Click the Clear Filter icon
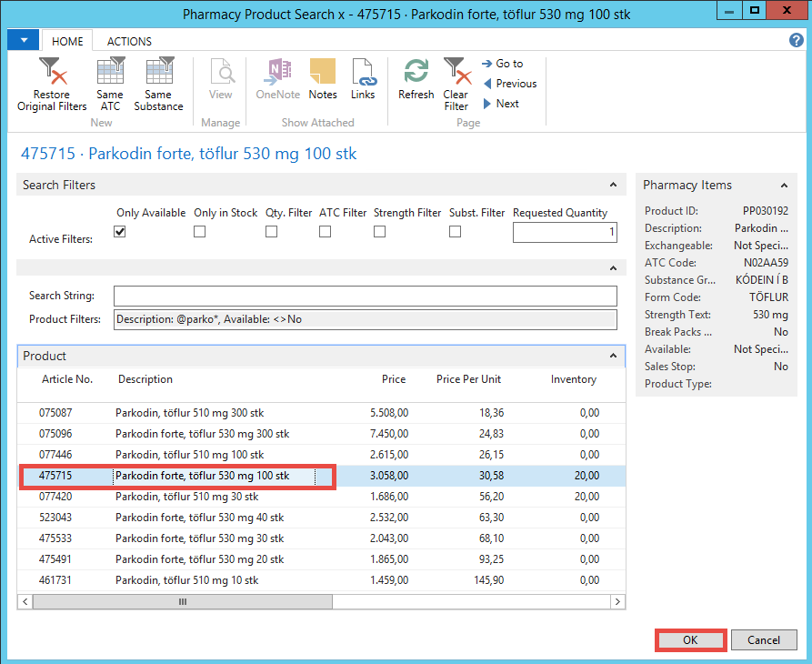Image resolution: width=812 pixels, height=664 pixels. tap(456, 72)
